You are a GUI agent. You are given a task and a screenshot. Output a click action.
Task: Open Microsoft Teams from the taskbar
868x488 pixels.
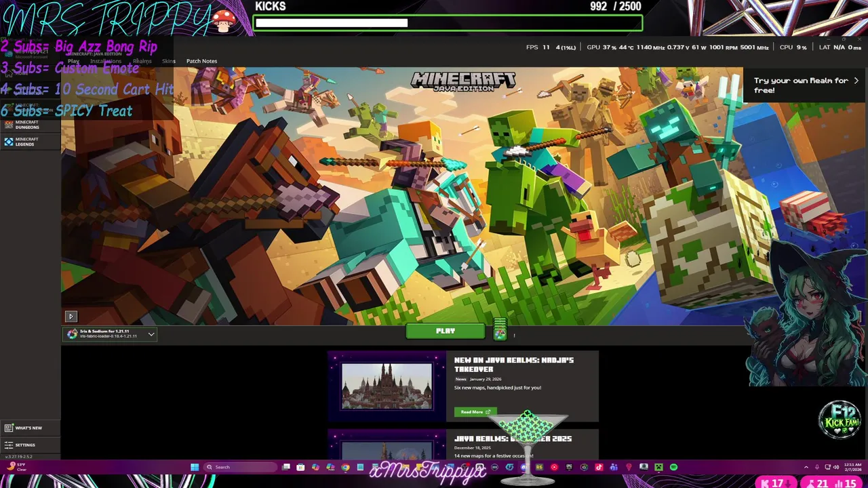point(614,467)
